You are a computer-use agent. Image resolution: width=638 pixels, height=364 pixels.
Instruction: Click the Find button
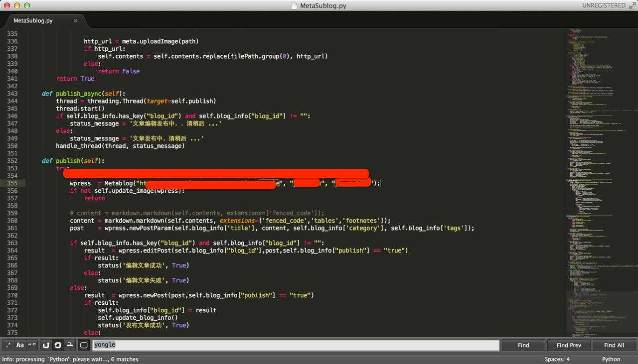pos(523,345)
